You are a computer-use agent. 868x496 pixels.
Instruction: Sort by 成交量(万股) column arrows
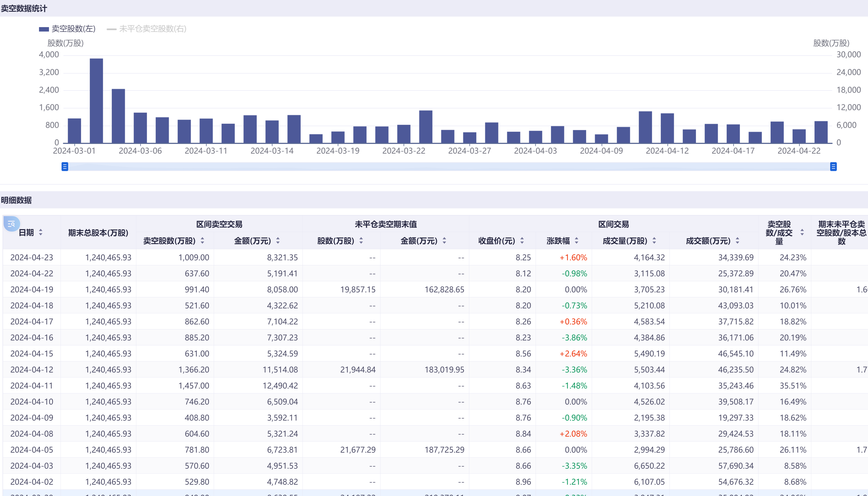tap(654, 241)
